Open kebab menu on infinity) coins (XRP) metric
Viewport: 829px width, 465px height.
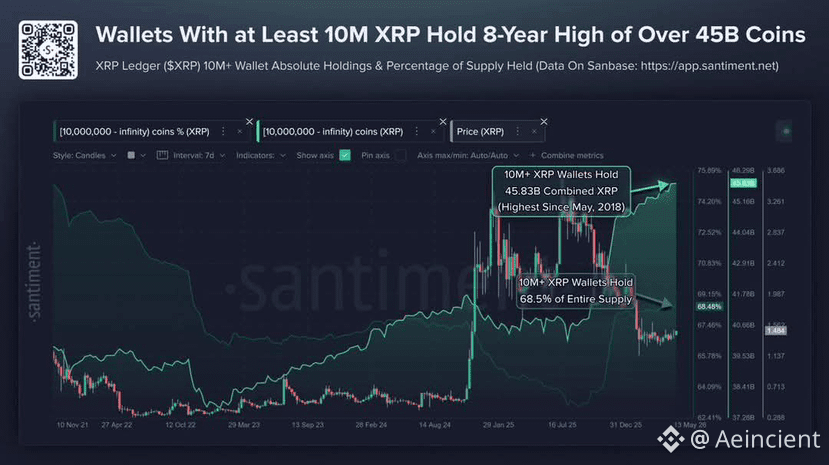click(x=417, y=132)
